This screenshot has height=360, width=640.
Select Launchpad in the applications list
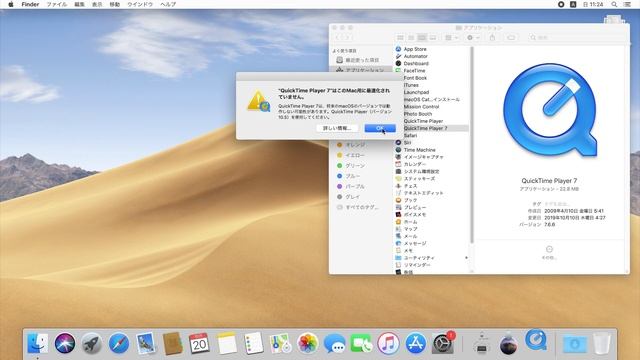(416, 92)
